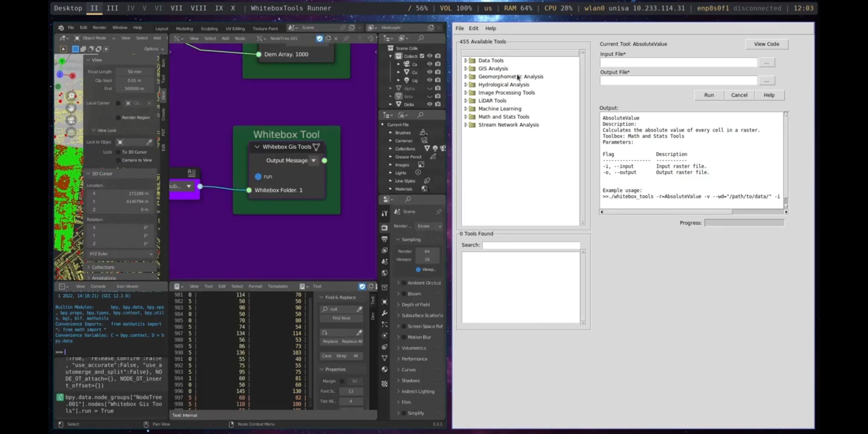Click the Blender logo icon in the top menu
This screenshot has width=868, height=434.
point(61,28)
